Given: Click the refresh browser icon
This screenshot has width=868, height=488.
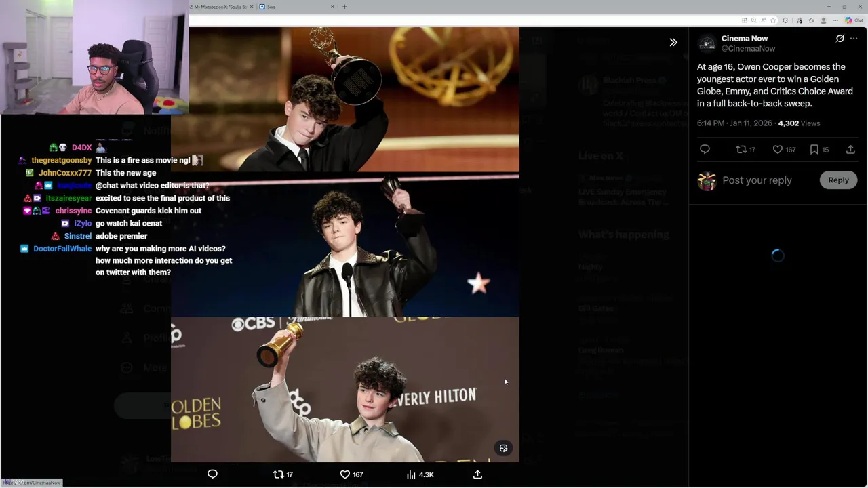Looking at the screenshot, I should pyautogui.click(x=785, y=20).
